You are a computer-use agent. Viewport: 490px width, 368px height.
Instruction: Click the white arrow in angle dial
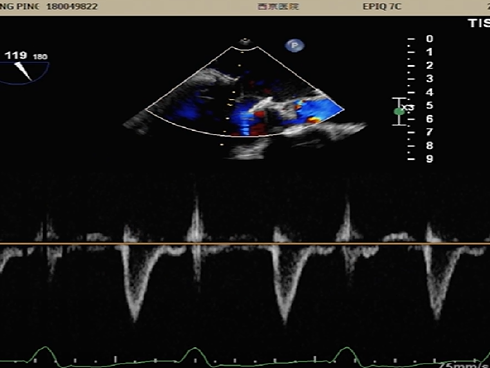23,71
